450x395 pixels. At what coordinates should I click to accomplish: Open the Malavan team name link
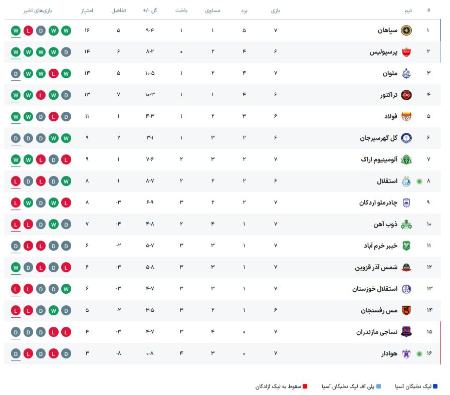coord(390,73)
